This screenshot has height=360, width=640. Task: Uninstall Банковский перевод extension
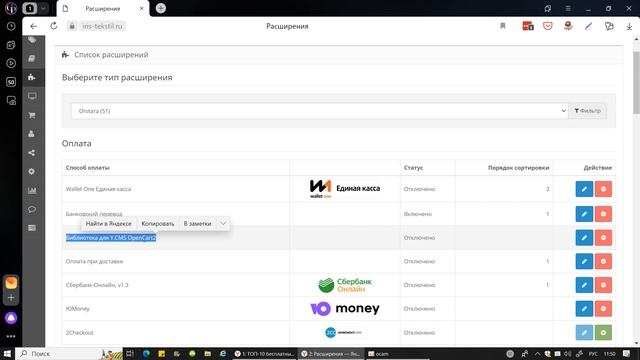[x=603, y=214]
